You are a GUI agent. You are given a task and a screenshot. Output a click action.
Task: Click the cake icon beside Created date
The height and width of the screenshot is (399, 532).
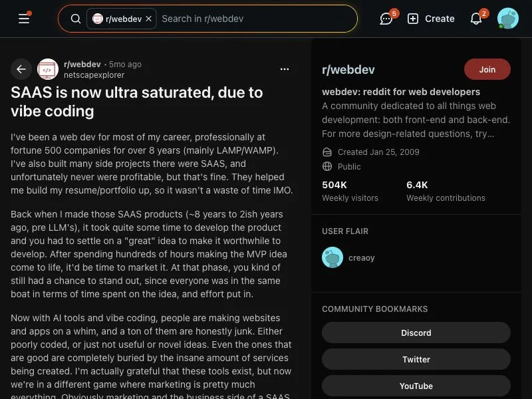[327, 152]
